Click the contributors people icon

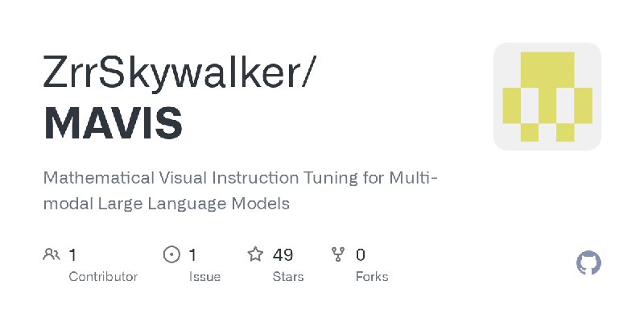[52, 254]
